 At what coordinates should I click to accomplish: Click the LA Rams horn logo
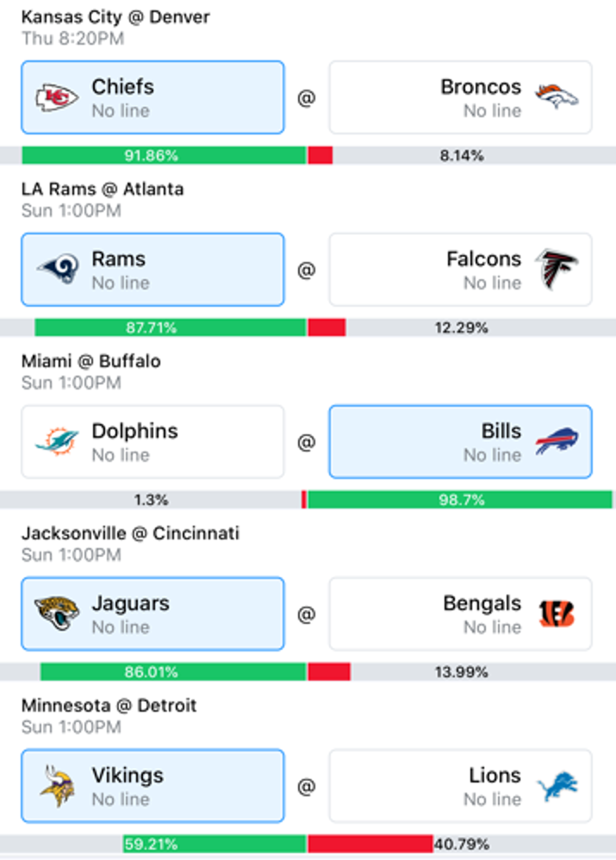pyautogui.click(x=58, y=269)
